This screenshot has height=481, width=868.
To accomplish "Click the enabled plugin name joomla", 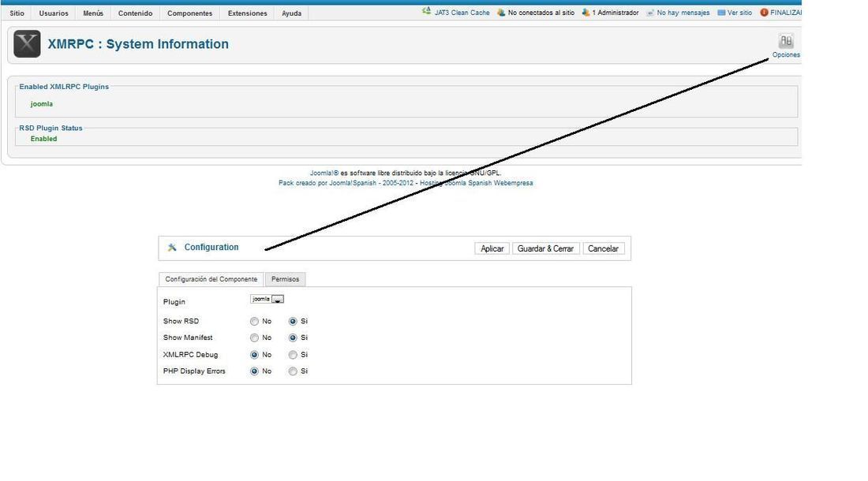I will point(42,104).
